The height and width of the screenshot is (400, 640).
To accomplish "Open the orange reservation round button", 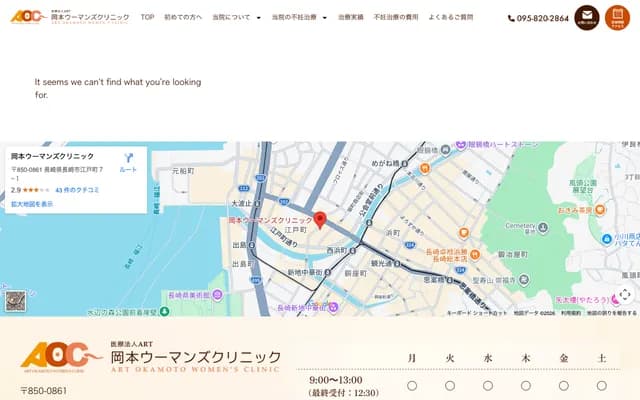I will 618,18.
